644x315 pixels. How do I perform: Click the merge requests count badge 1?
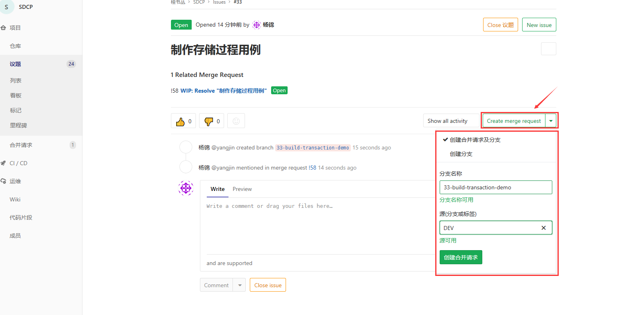[72, 145]
